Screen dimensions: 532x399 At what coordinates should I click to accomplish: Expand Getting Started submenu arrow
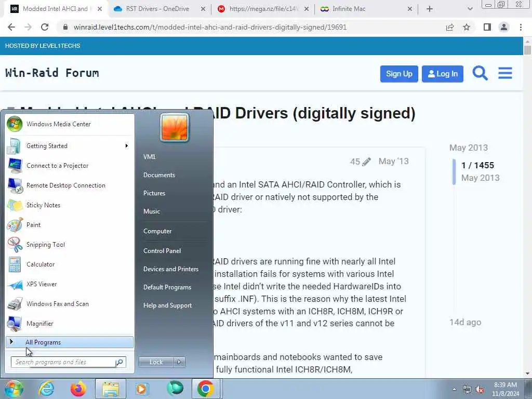[x=127, y=146]
